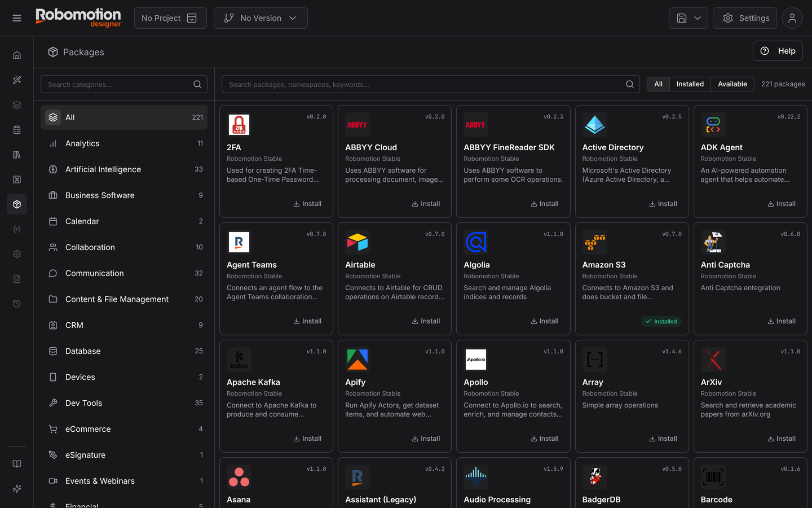Open the history clock sidebar item
The width and height of the screenshot is (812, 508).
17,304
